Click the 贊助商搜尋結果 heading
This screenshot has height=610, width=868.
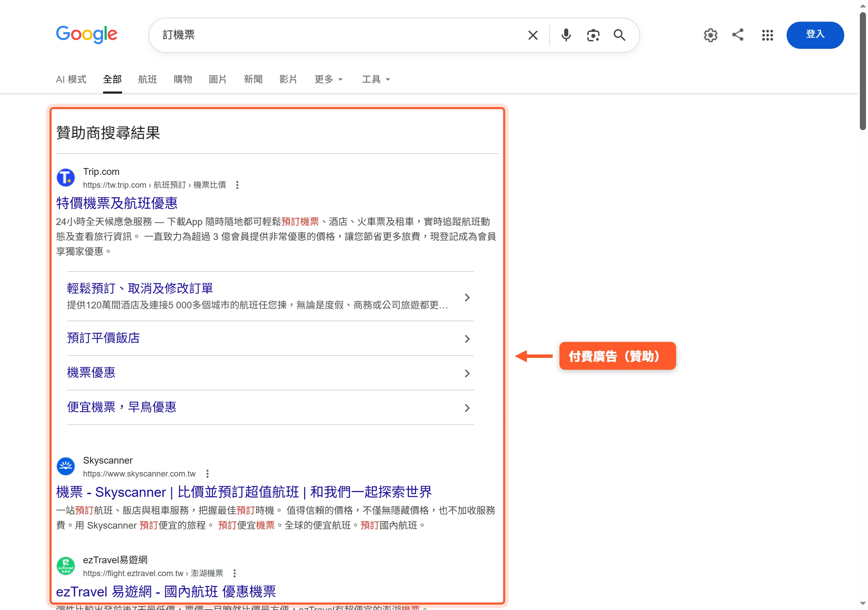point(108,133)
